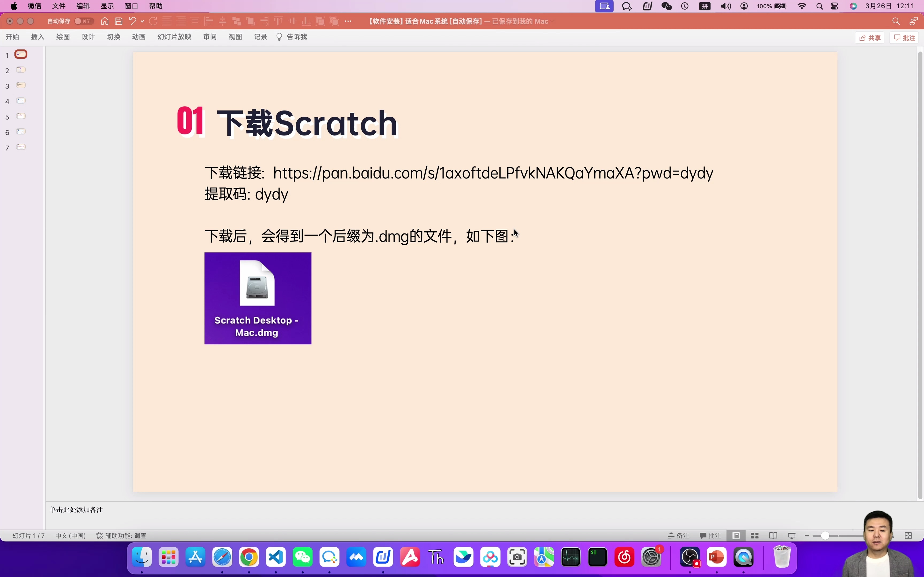Toggle the 备注 notes pane
The width and height of the screenshot is (924, 577).
[x=678, y=536]
